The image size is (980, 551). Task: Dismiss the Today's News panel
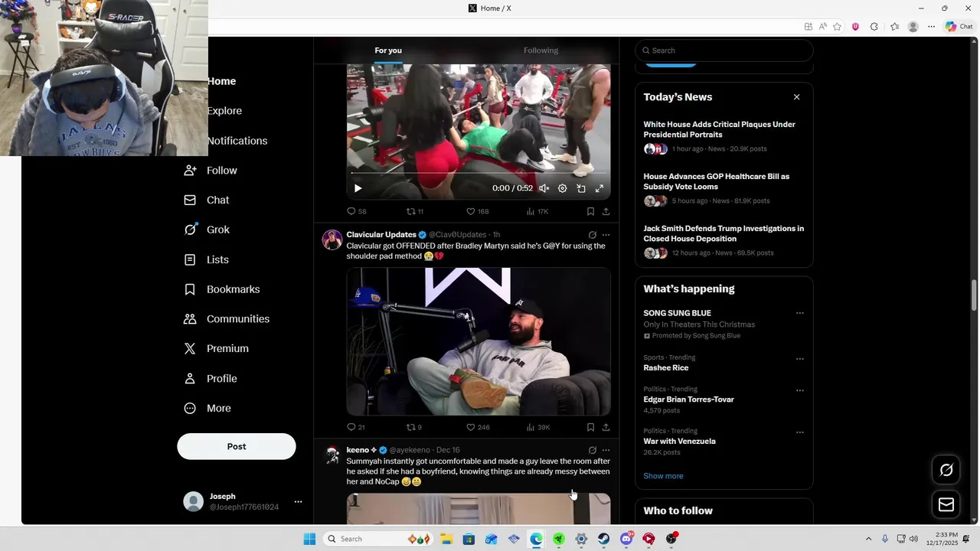pos(796,97)
